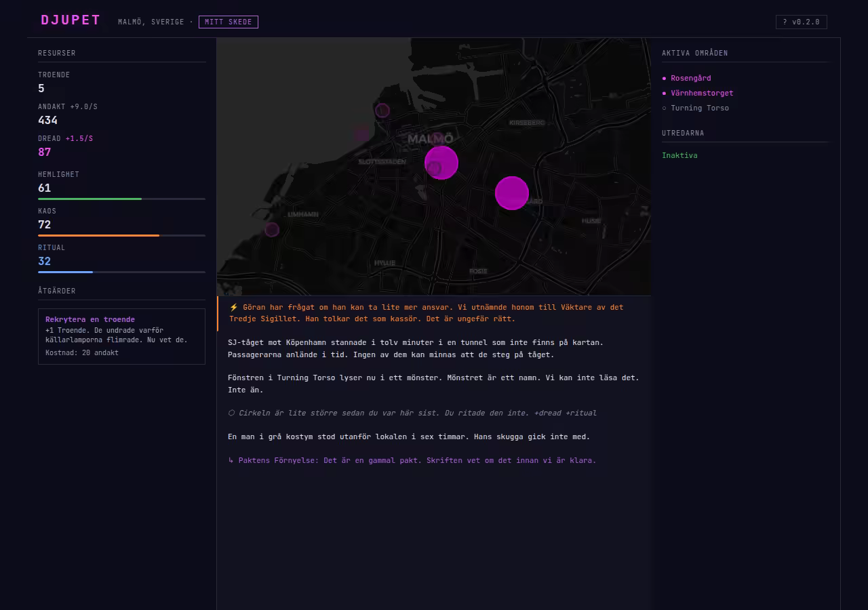Click the lightning icon in the Göran log entry
This screenshot has width=868, height=610.
pyautogui.click(x=233, y=307)
